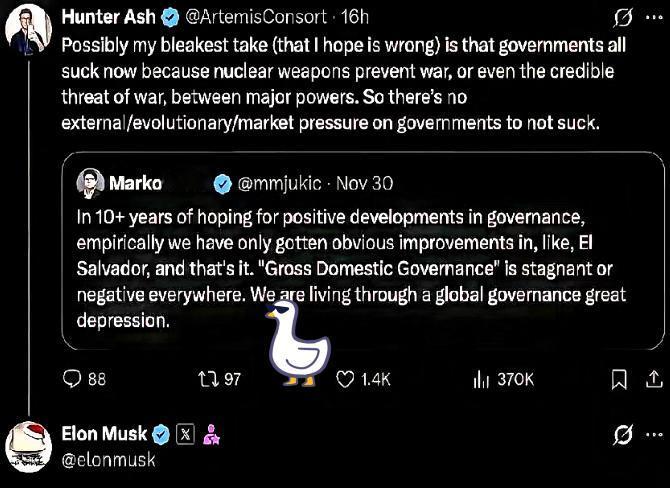Image resolution: width=670 pixels, height=488 pixels.
Task: Click the Hunter Ash display name
Action: pyautogui.click(x=108, y=19)
